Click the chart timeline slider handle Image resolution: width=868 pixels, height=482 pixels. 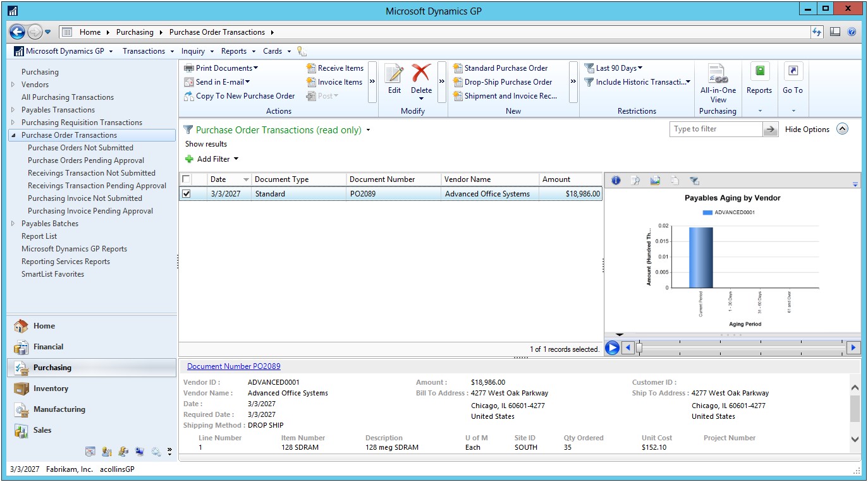point(639,347)
